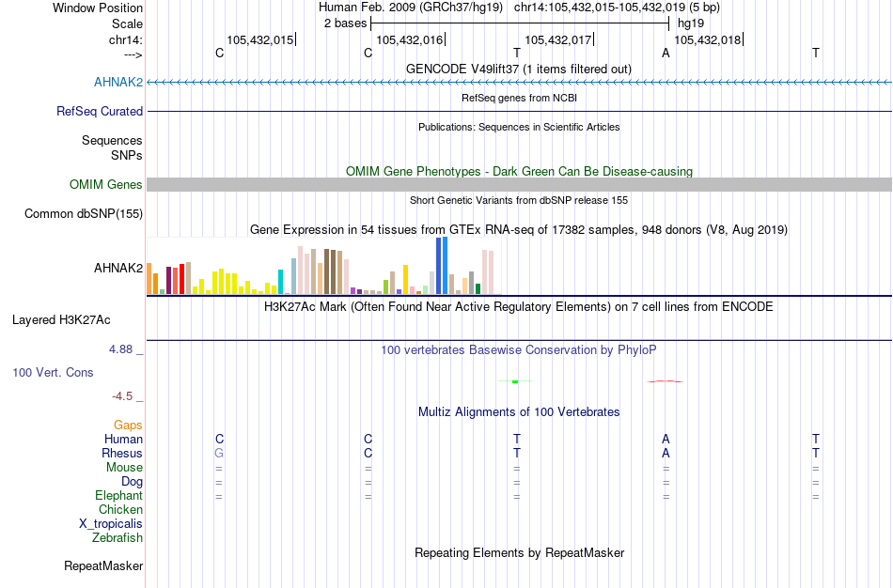Click the tallest blue GTEx expression bar
Image resolution: width=893 pixels, height=588 pixels.
pos(446,265)
